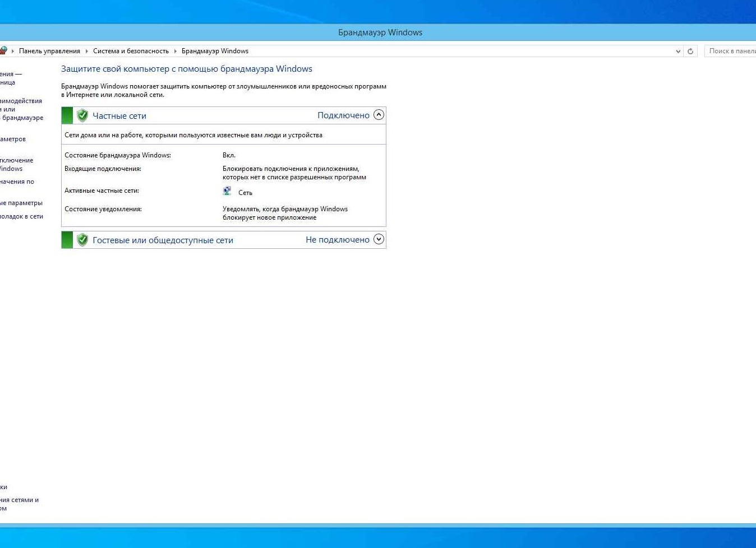The width and height of the screenshot is (756, 548).
Task: Click the green shield icon beside Гостевые сети
Action: (x=82, y=240)
